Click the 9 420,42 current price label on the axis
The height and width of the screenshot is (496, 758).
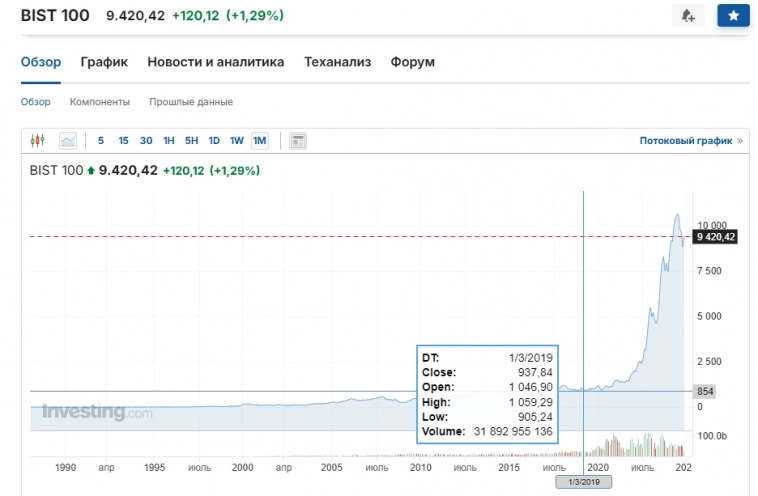tap(715, 237)
